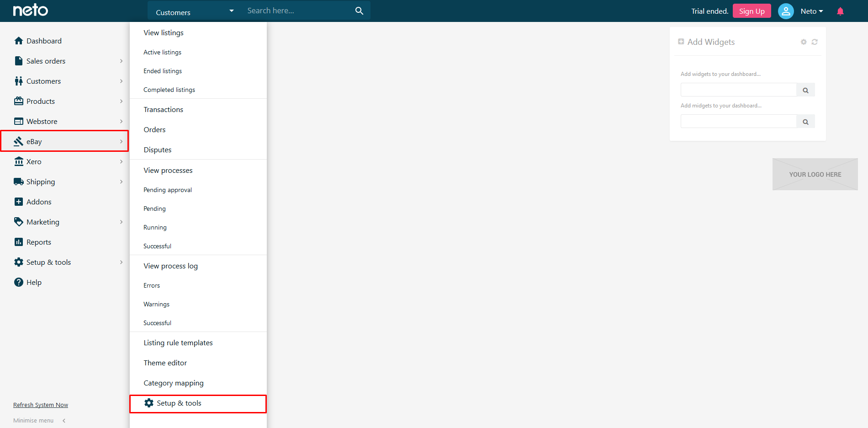868x428 pixels.
Task: Open the notifications bell
Action: point(840,11)
